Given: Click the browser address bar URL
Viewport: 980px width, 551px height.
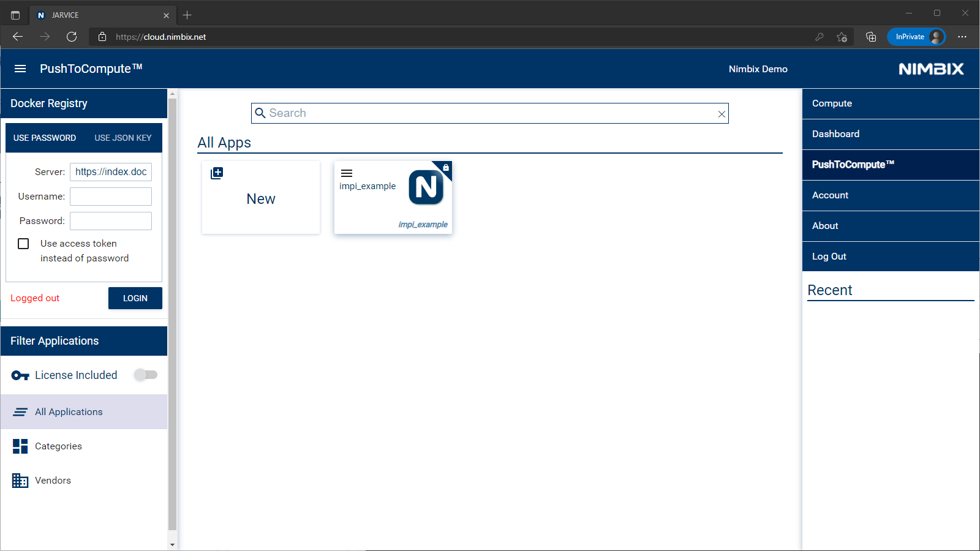Looking at the screenshot, I should pos(161,37).
